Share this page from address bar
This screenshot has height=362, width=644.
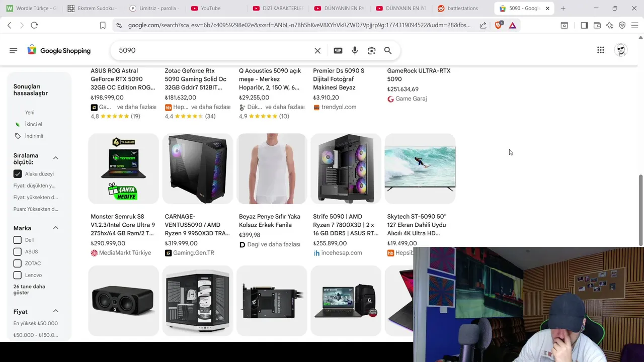click(x=483, y=25)
